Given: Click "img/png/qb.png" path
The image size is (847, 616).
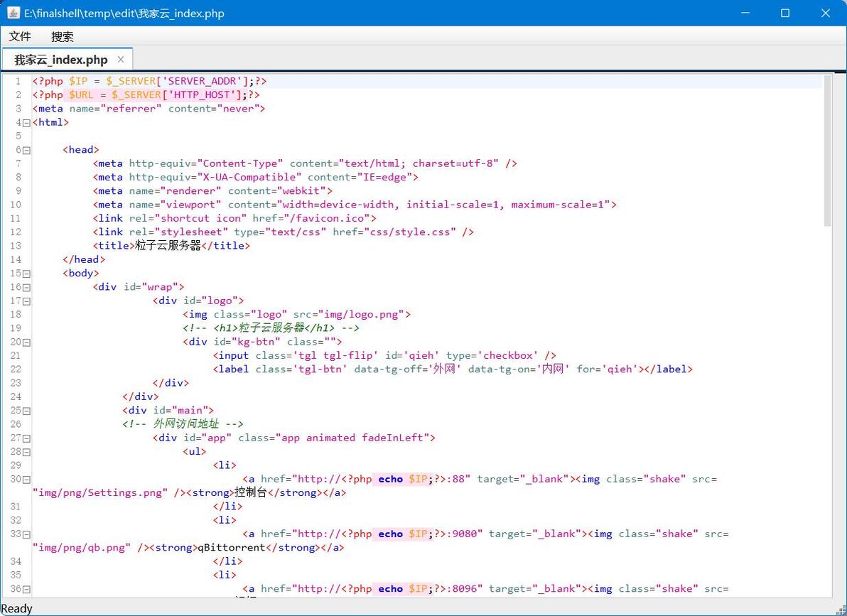Looking at the screenshot, I should click(82, 547).
